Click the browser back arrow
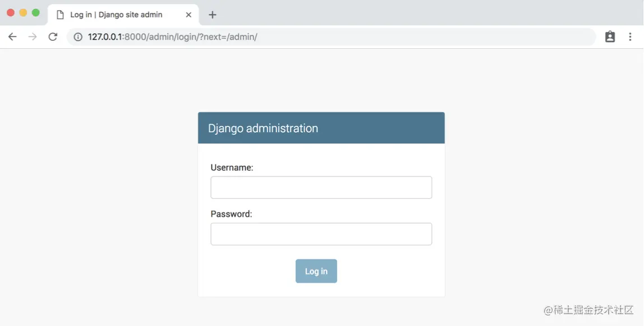Viewport: 644px width, 326px height. coord(12,36)
